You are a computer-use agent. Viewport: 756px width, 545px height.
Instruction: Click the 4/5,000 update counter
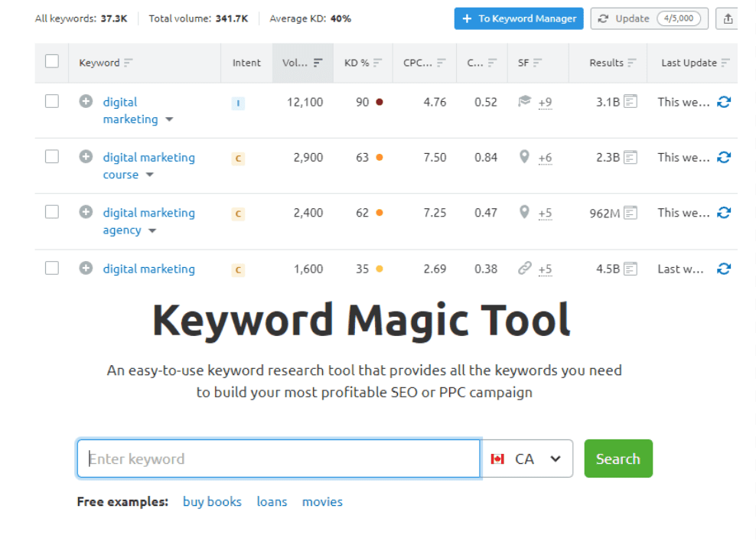(679, 19)
